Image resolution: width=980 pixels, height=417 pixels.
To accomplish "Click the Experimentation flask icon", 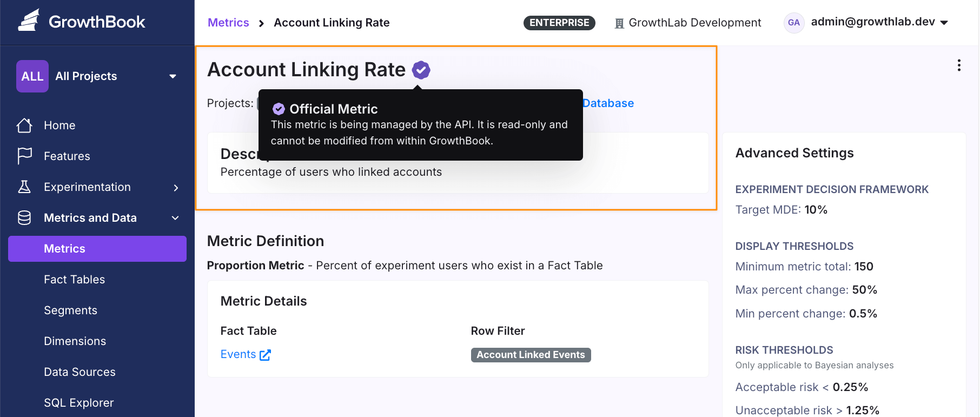I will coord(24,187).
